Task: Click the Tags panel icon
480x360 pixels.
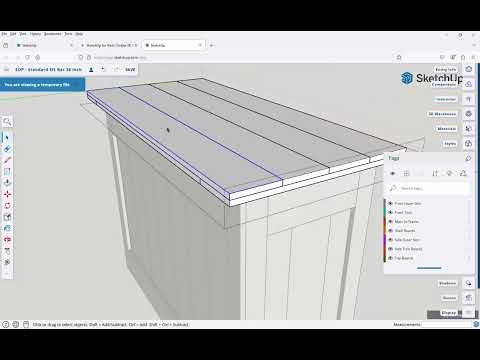Action: 469,158
